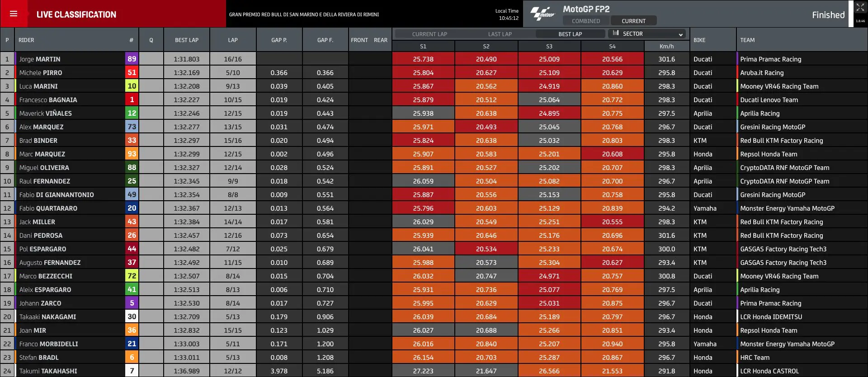
Task: Click the MotoGP FP2 session title
Action: point(586,9)
